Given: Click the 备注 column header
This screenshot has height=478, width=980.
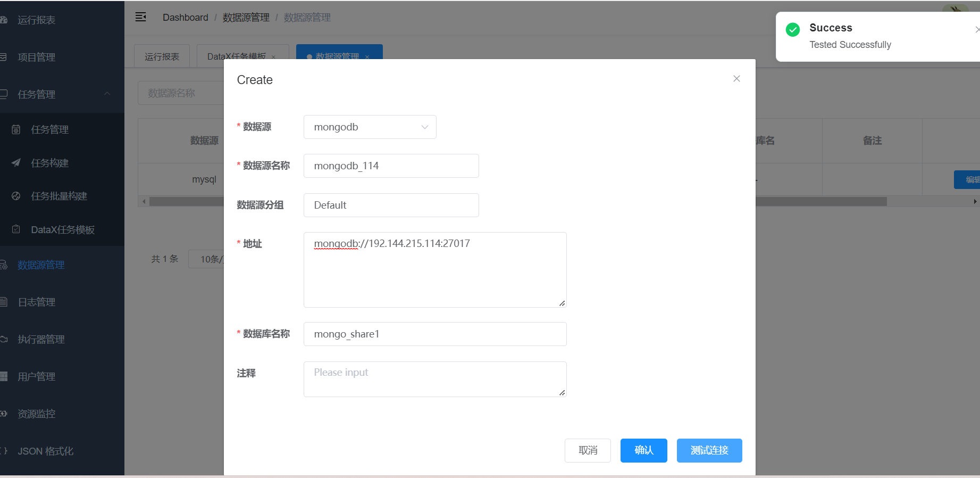Looking at the screenshot, I should point(872,141).
